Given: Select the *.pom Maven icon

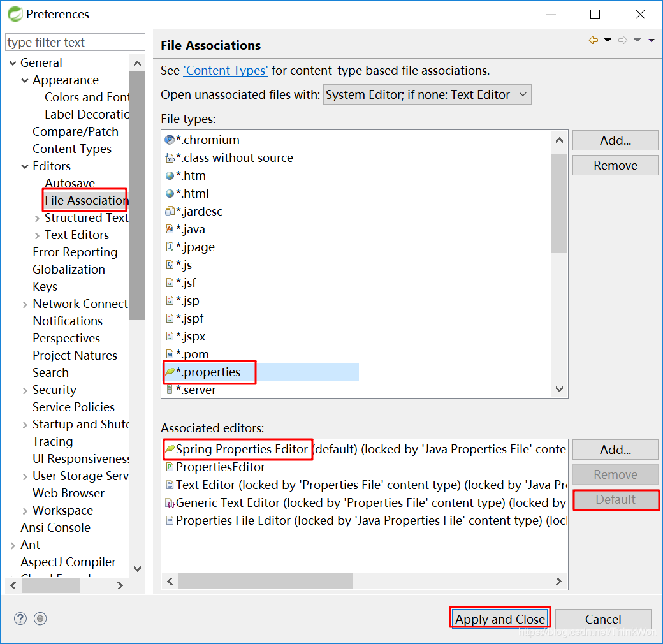Looking at the screenshot, I should click(x=170, y=354).
